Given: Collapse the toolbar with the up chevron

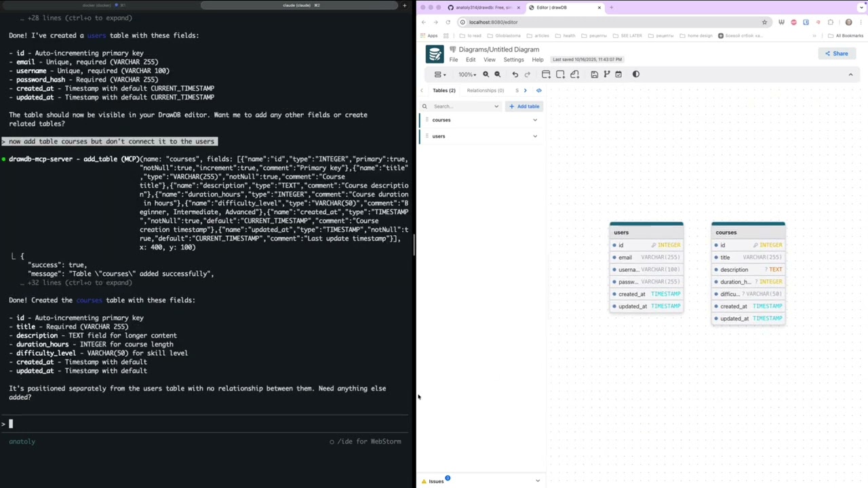Looking at the screenshot, I should 850,75.
